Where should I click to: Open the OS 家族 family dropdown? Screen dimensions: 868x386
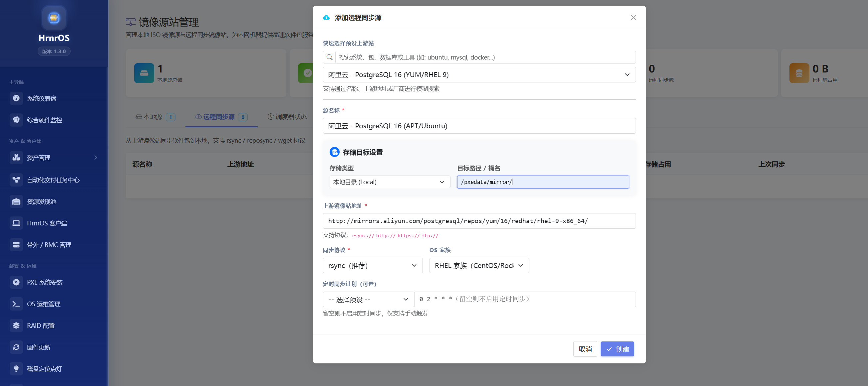tap(479, 265)
